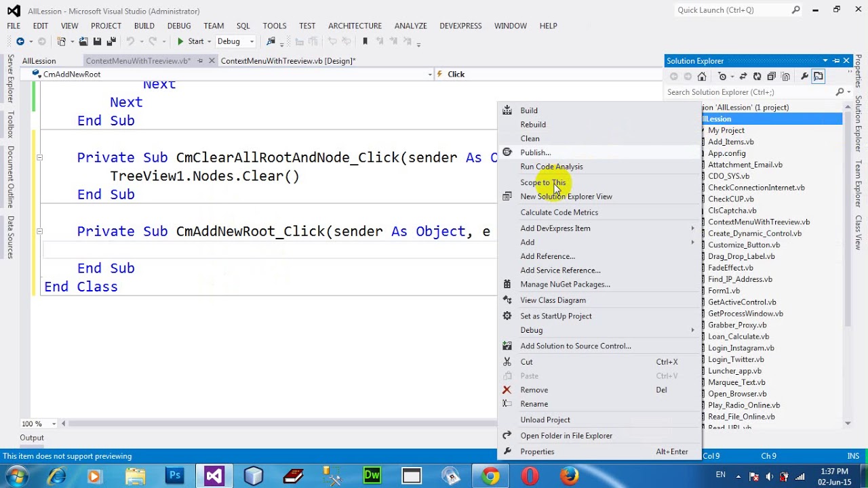
Task: Click the Refresh icon in Solution Explorer
Action: pyautogui.click(x=757, y=77)
